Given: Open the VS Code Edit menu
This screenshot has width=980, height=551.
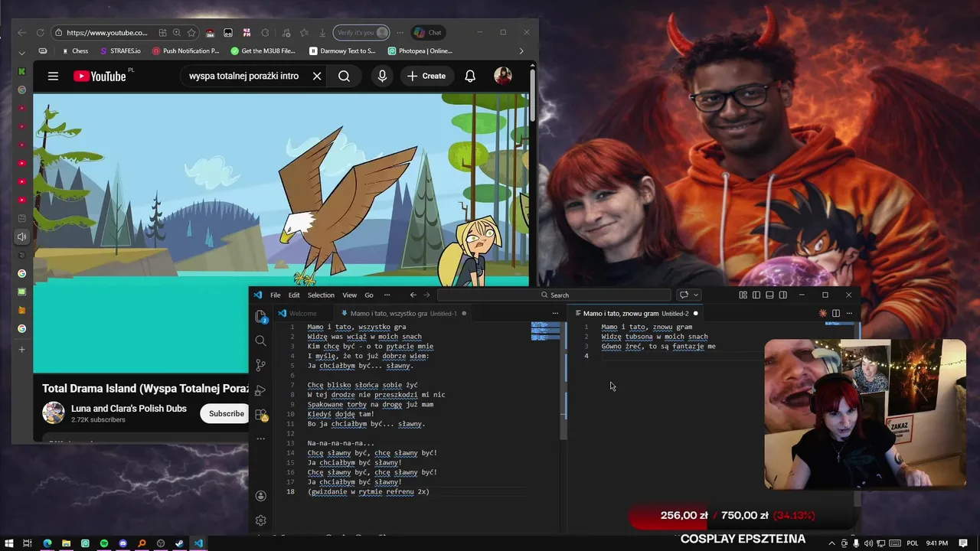Looking at the screenshot, I should point(294,295).
